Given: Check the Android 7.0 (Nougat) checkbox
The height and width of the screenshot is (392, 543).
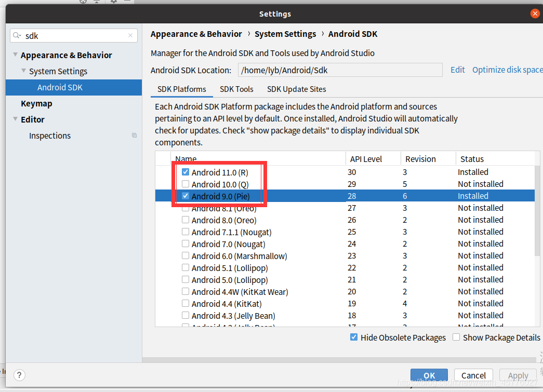Looking at the screenshot, I should click(x=186, y=244).
